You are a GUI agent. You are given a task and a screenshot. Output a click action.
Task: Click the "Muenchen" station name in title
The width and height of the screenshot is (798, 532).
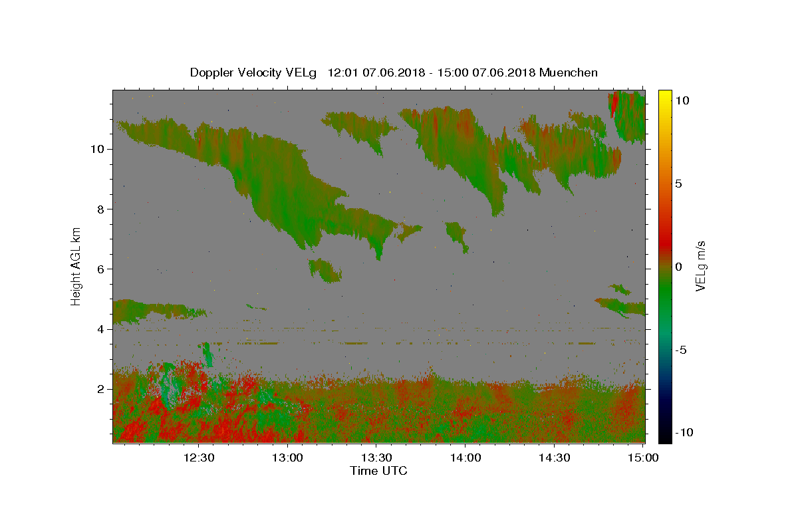coord(569,72)
